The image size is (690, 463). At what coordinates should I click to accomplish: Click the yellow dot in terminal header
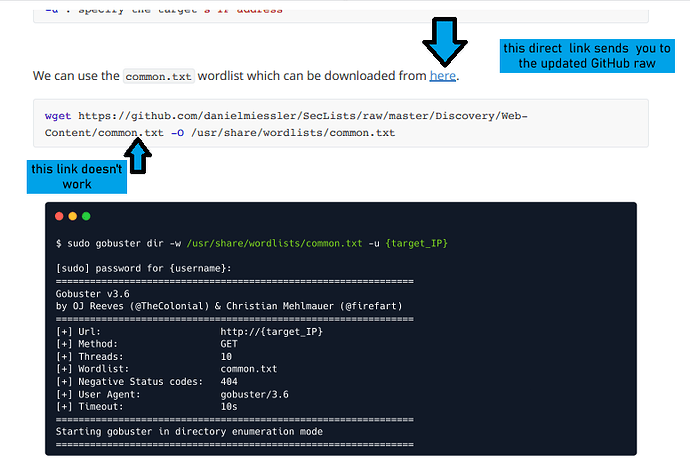[x=73, y=216]
